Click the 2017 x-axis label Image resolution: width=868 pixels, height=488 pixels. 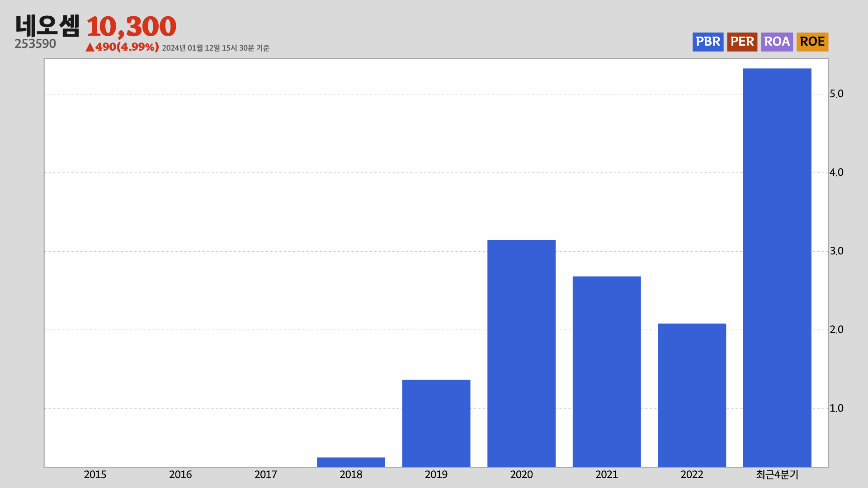click(x=265, y=475)
